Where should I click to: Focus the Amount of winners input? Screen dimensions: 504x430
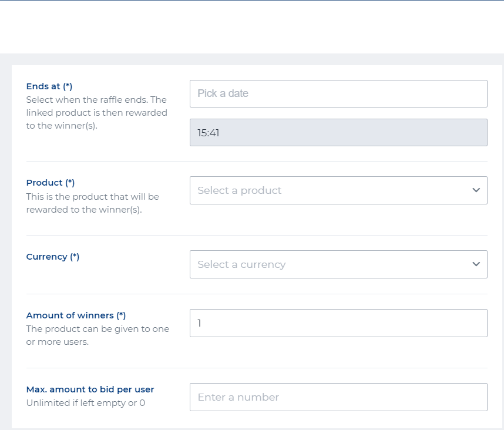[338, 323]
